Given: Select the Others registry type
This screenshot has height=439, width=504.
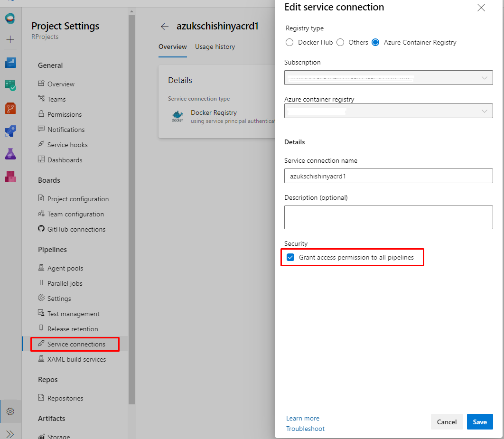Looking at the screenshot, I should [x=340, y=42].
